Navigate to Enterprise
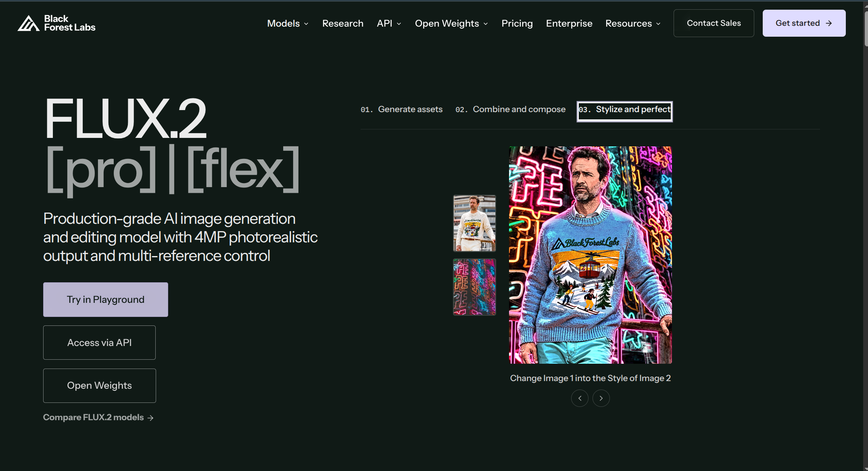868x471 pixels. pyautogui.click(x=569, y=23)
